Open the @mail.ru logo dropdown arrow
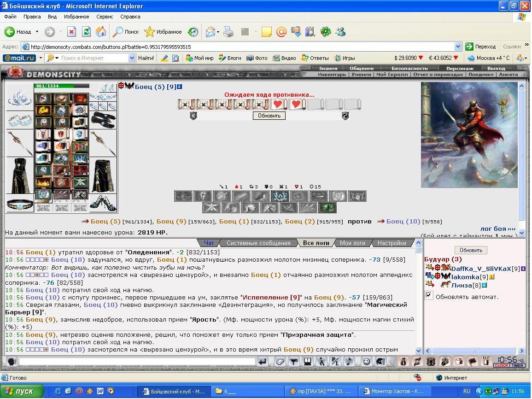 (x=41, y=58)
